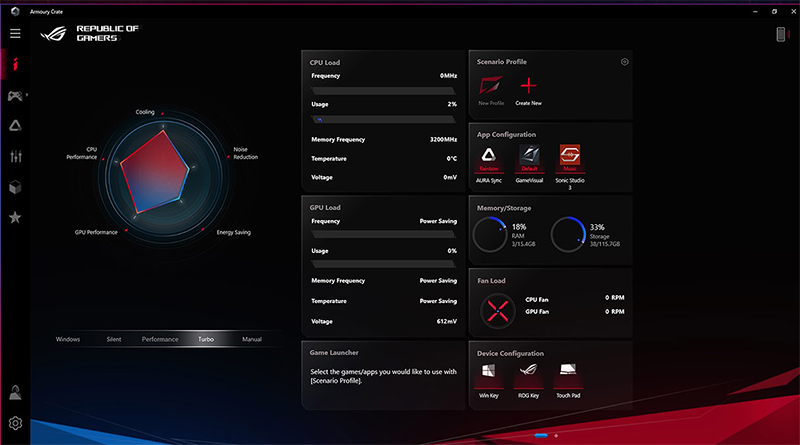Expand the Device submenu arrow
This screenshot has width=800, height=445.
pos(27,95)
